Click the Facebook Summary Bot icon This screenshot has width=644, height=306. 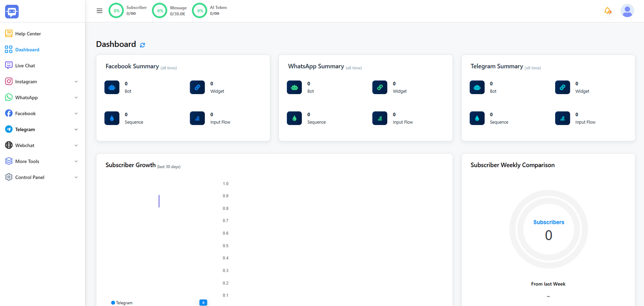point(112,87)
